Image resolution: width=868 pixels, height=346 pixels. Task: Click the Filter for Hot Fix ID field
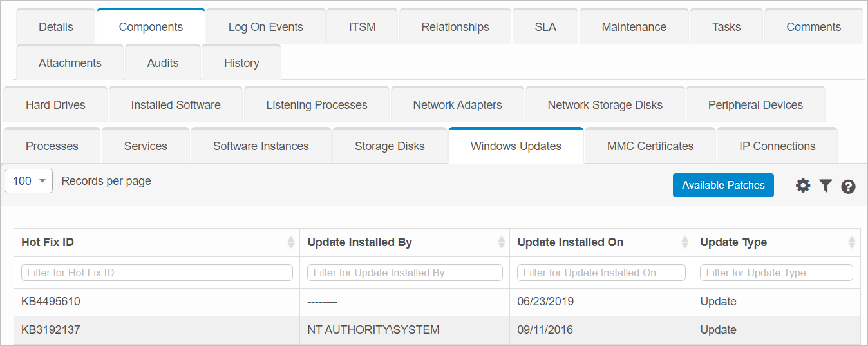[157, 273]
